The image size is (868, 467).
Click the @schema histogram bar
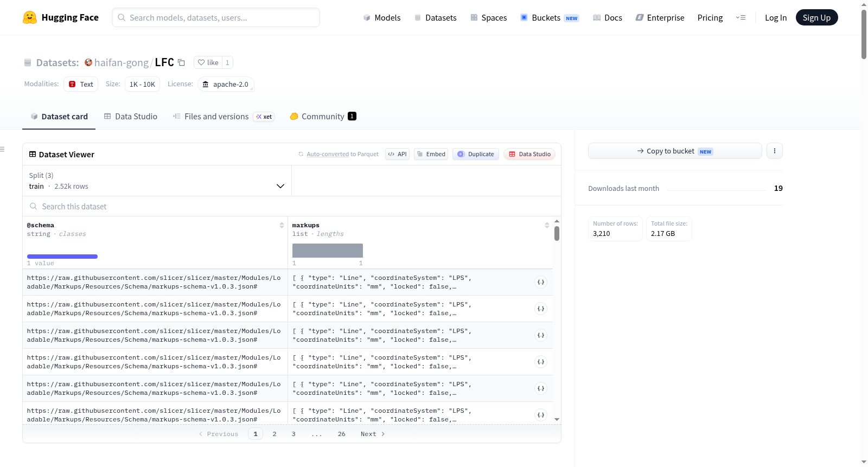[x=62, y=257]
